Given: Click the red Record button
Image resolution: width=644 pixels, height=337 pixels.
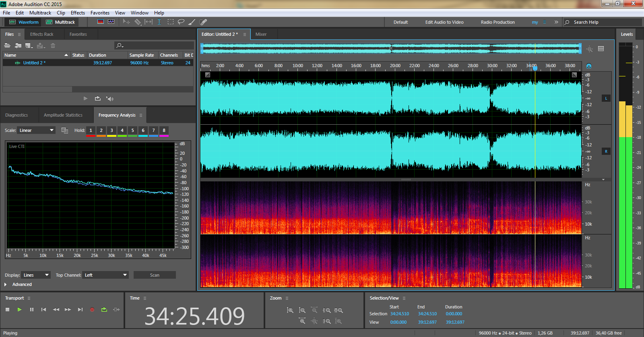Looking at the screenshot, I should click(x=92, y=309).
